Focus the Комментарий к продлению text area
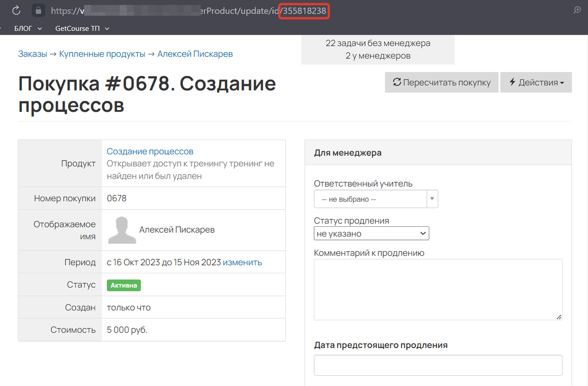Viewport: 588px width, 386px height. pos(438,289)
